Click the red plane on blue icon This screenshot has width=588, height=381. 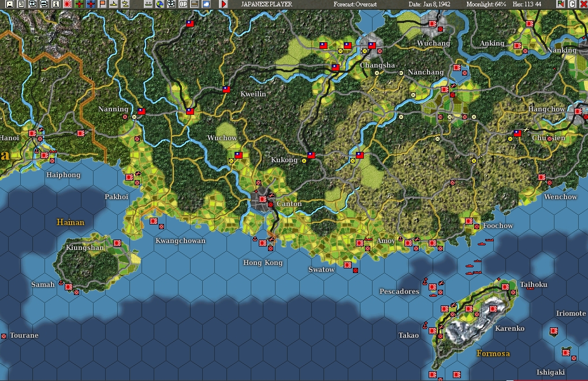(x=91, y=4)
